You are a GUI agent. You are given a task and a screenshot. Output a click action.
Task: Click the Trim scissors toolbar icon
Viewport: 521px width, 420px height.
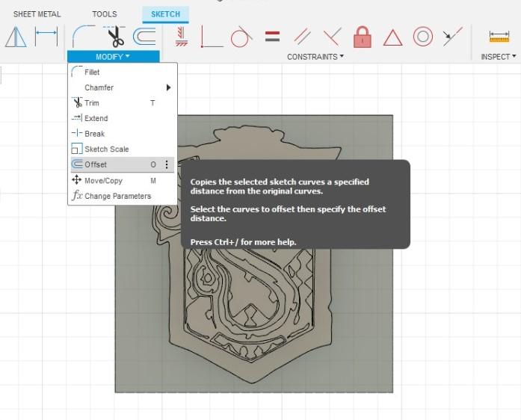tap(114, 37)
